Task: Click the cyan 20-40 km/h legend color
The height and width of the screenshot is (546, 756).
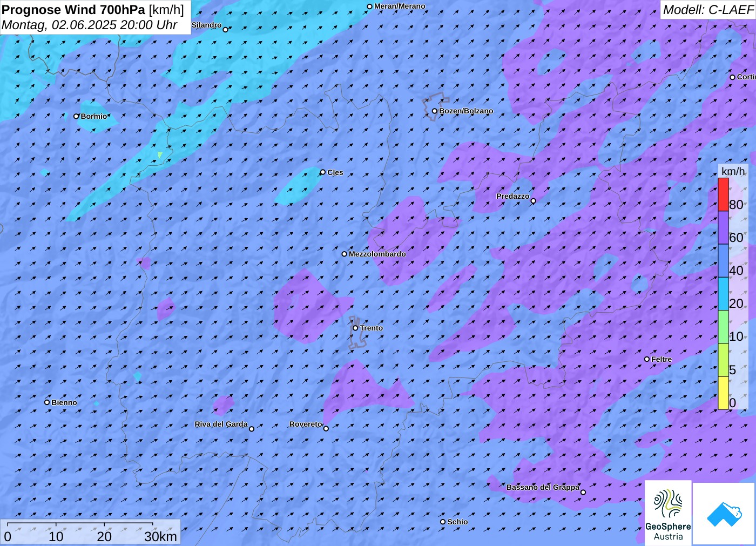Action: pyautogui.click(x=723, y=293)
